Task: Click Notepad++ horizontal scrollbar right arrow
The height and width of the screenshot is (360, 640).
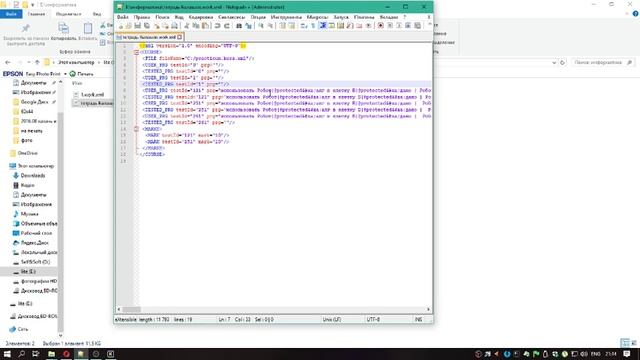Action: [x=428, y=309]
